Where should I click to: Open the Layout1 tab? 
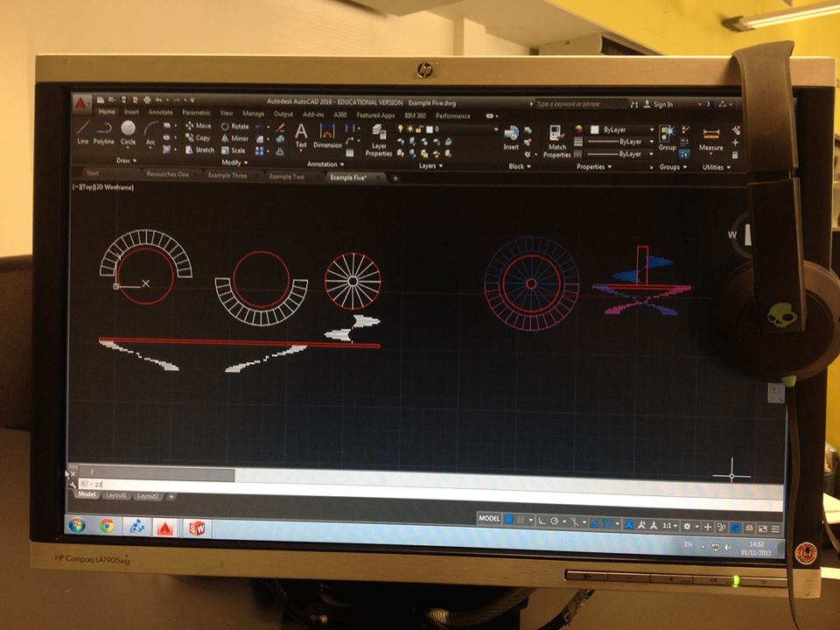(x=116, y=495)
